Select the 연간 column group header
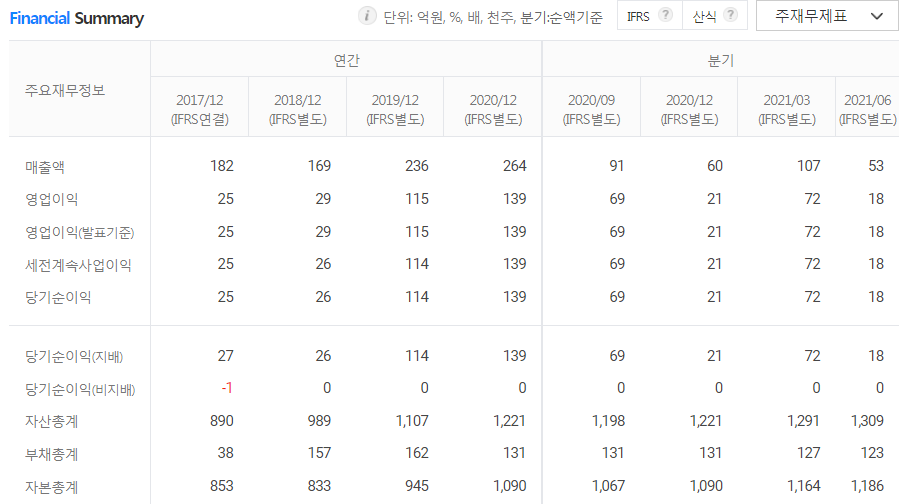The width and height of the screenshot is (908, 504). (346, 60)
